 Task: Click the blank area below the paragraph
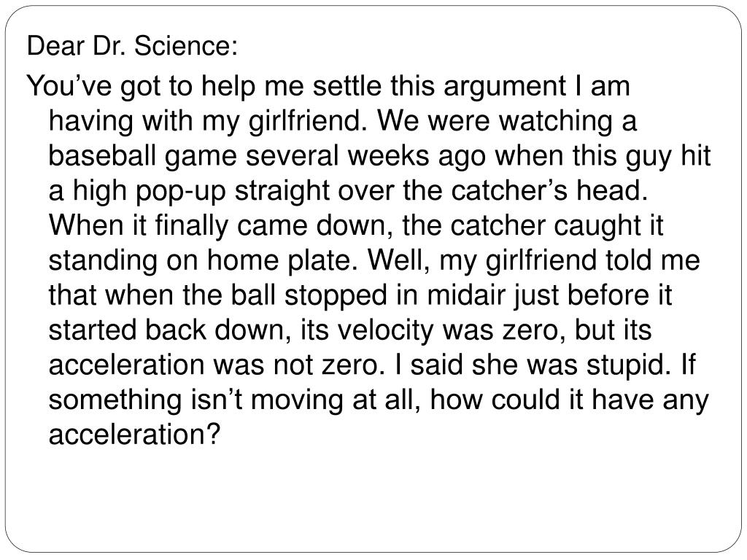373,500
